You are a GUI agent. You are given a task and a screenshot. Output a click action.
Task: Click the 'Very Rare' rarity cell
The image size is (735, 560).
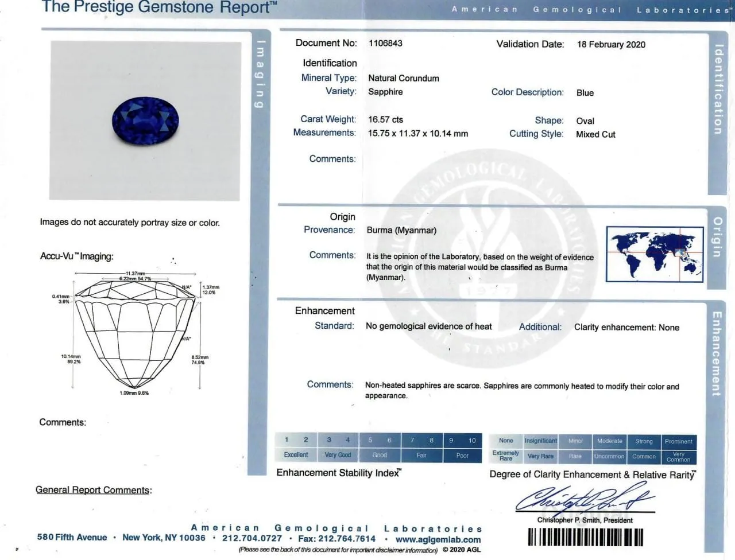click(540, 457)
